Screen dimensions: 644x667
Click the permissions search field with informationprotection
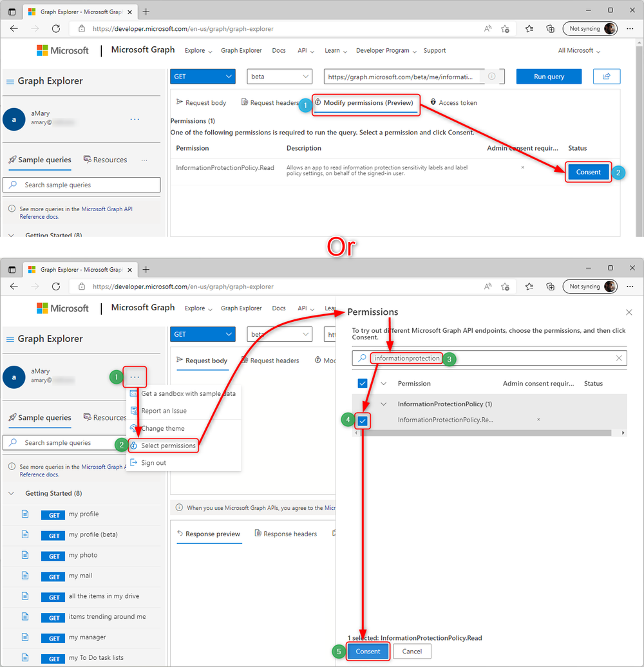tap(489, 358)
